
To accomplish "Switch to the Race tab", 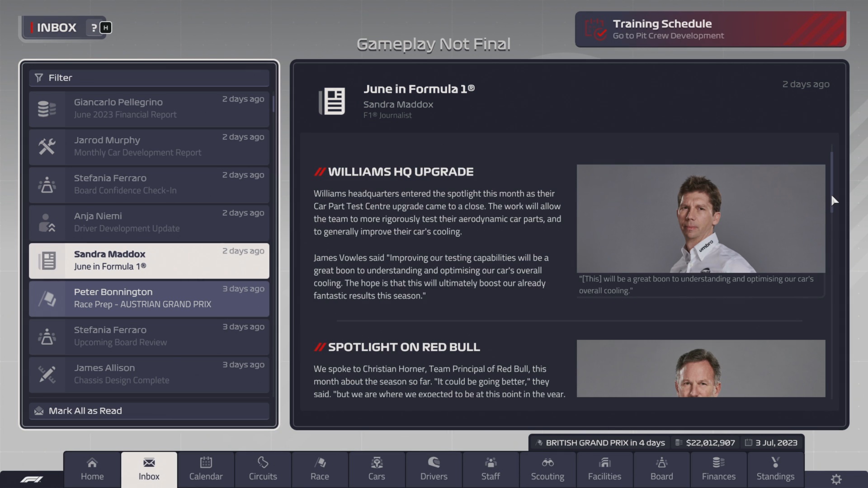I will coord(320,469).
